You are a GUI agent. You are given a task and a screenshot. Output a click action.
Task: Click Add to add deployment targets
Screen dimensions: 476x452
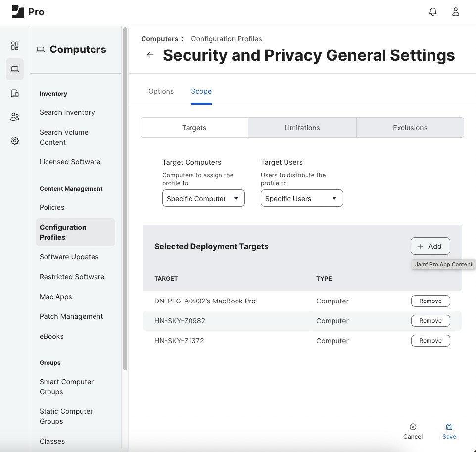[430, 246]
